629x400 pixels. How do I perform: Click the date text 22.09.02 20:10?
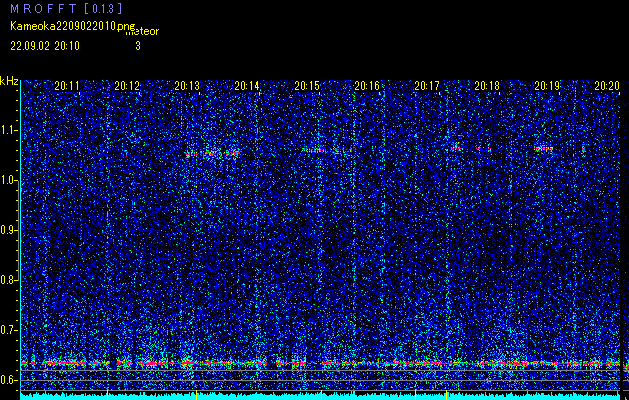(x=45, y=46)
